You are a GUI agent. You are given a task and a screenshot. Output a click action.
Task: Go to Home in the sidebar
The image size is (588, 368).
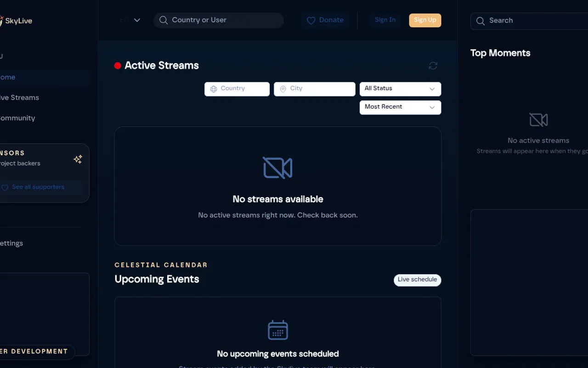tap(44, 77)
